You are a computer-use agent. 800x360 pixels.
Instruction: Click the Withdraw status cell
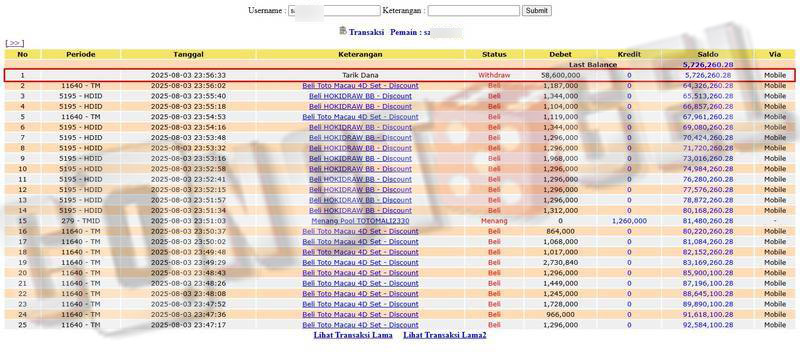click(494, 75)
